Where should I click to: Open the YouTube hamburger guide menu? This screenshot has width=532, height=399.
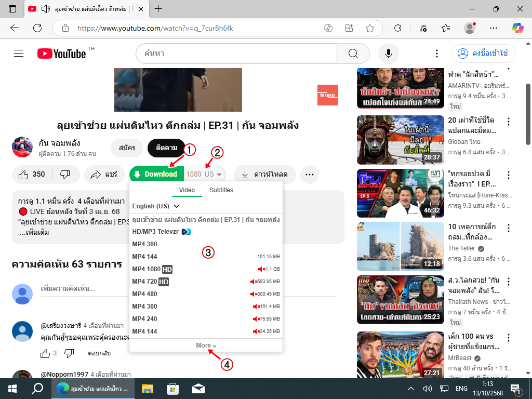coord(19,54)
